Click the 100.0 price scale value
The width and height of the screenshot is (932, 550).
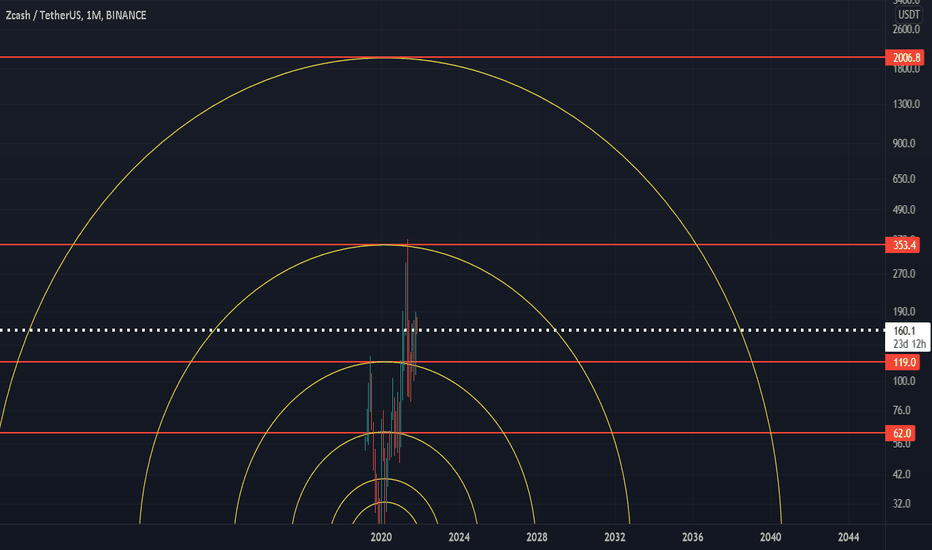tap(904, 381)
